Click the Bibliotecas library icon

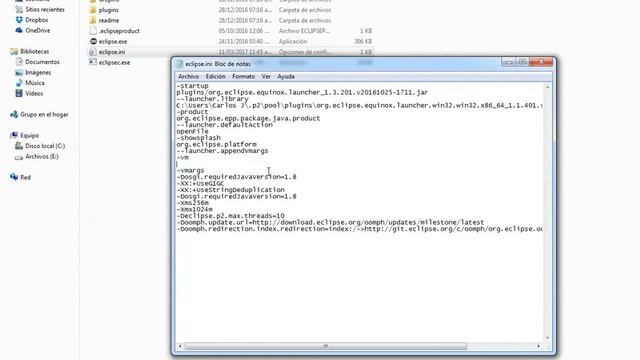pyautogui.click(x=14, y=51)
